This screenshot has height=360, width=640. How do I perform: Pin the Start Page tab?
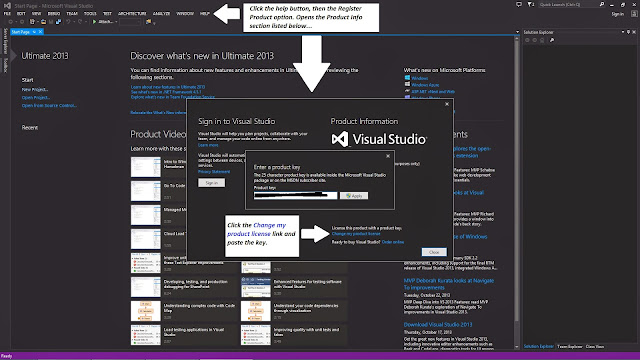pos(34,32)
